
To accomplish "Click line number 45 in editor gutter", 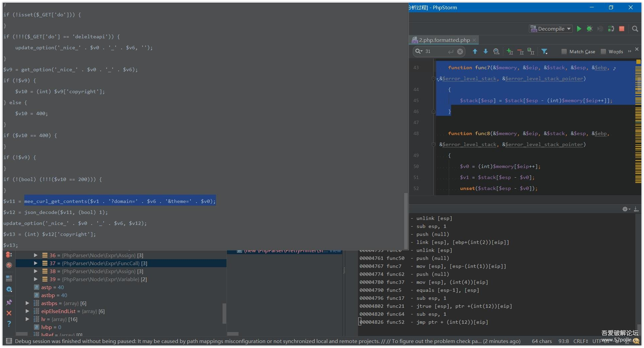I will (416, 100).
